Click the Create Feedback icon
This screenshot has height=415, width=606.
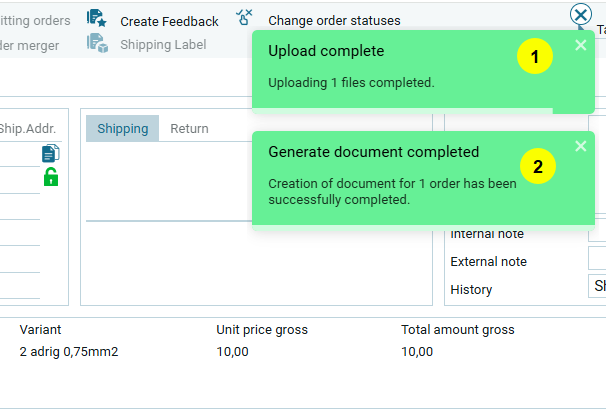(x=96, y=19)
